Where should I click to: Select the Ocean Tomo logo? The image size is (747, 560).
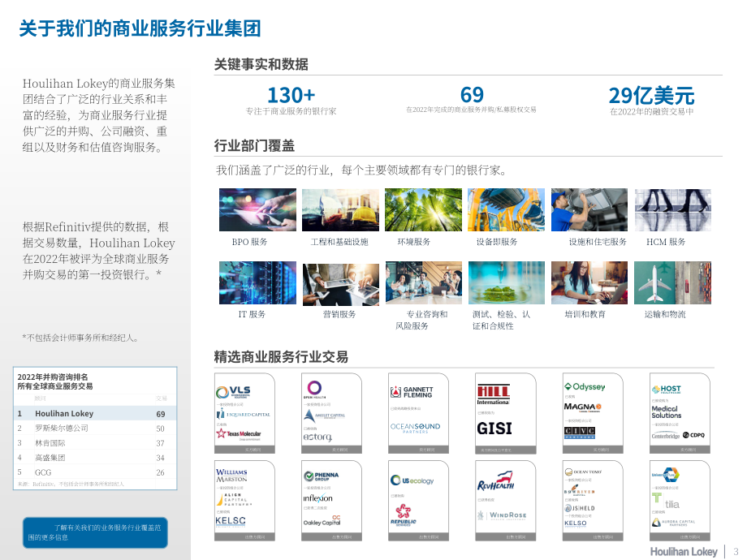pos(583,472)
